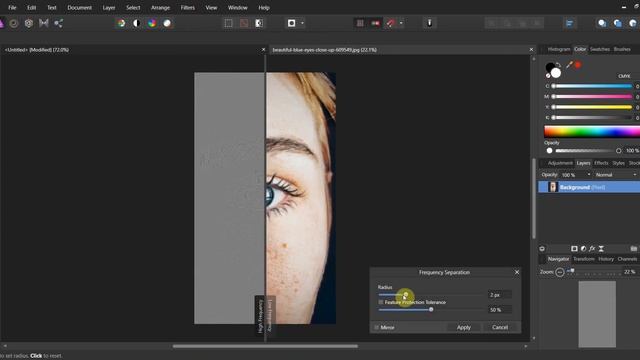Click the Select All marquee icon
The width and height of the screenshot is (640, 360).
point(229,23)
